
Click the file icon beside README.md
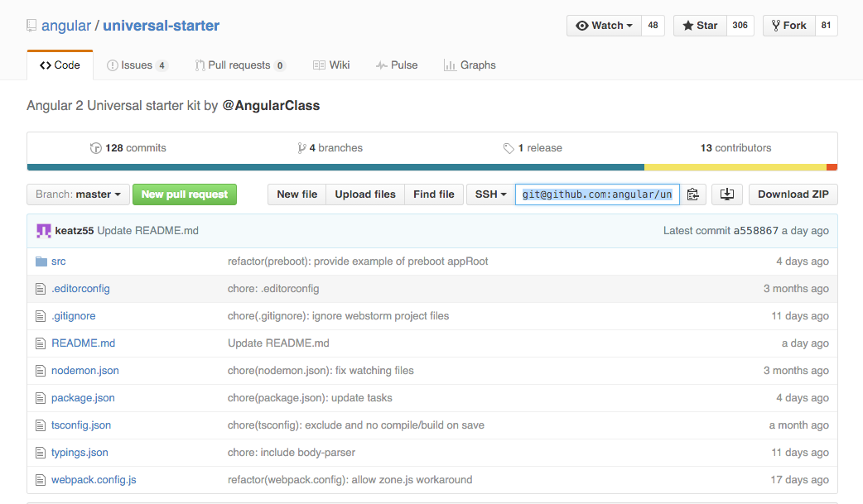tap(41, 343)
